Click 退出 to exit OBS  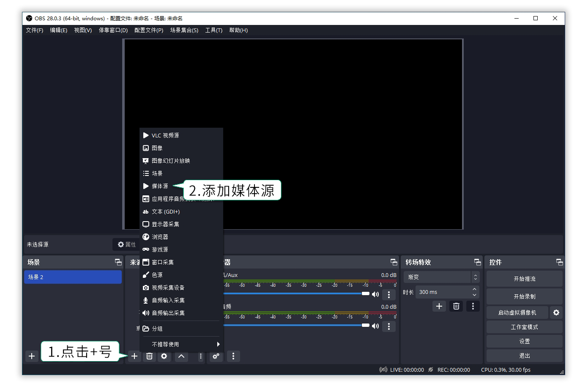(525, 356)
